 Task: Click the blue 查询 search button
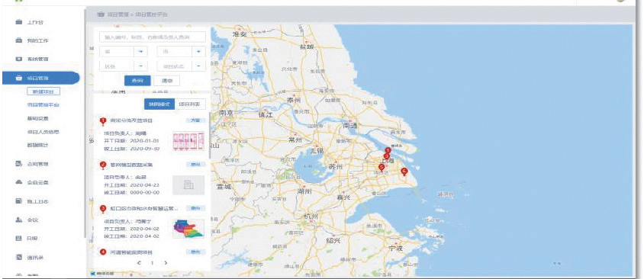[137, 81]
